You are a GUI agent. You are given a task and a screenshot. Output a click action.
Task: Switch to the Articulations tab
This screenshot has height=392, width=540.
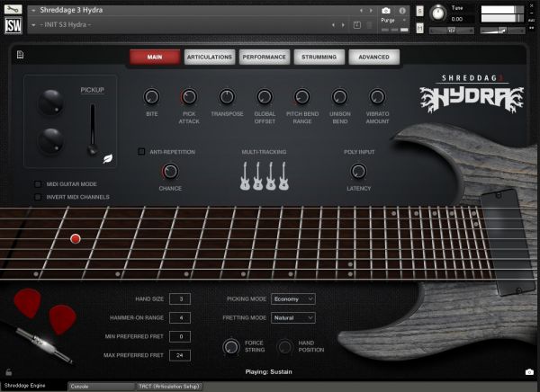pyautogui.click(x=210, y=57)
